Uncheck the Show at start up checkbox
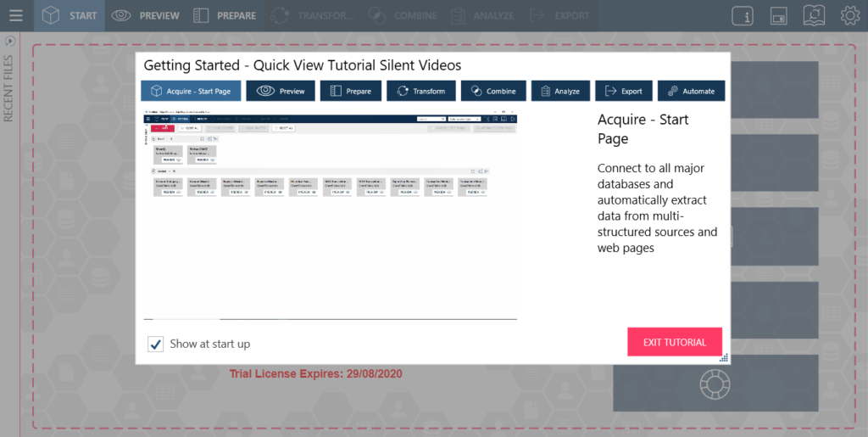The height and width of the screenshot is (437, 868). click(x=156, y=344)
